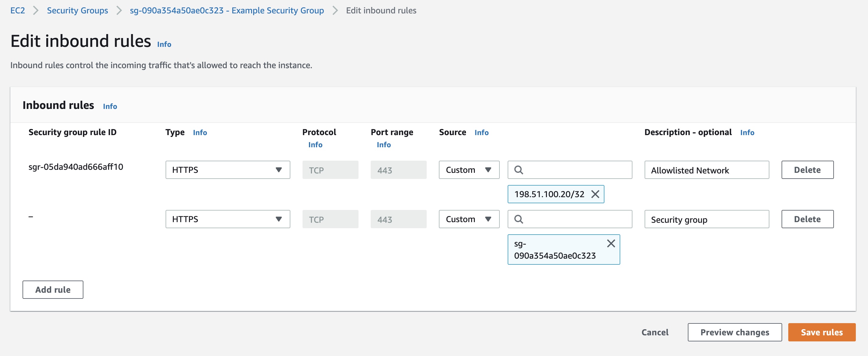Click the search icon in the second rule's source field
Viewport: 868px width, 356px height.
click(x=519, y=219)
